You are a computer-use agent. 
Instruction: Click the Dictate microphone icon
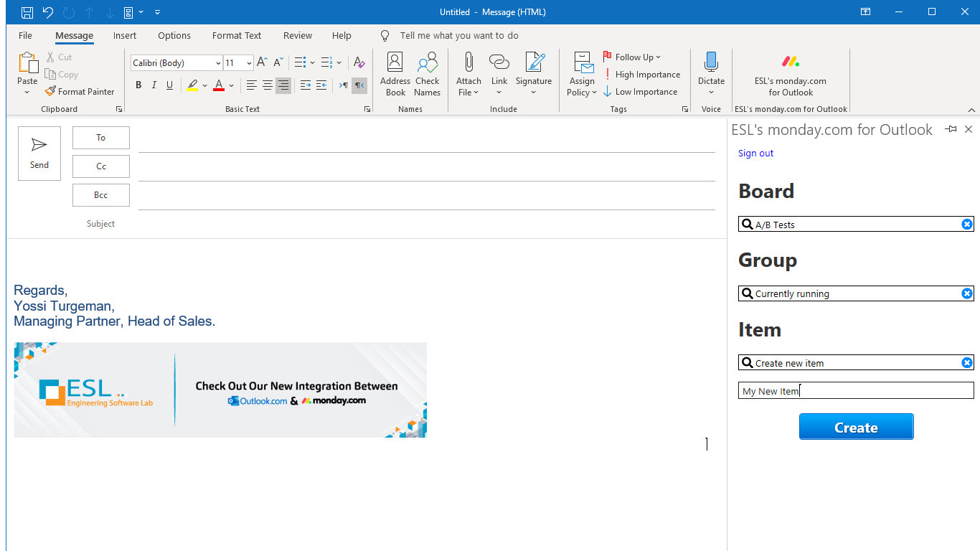[711, 62]
